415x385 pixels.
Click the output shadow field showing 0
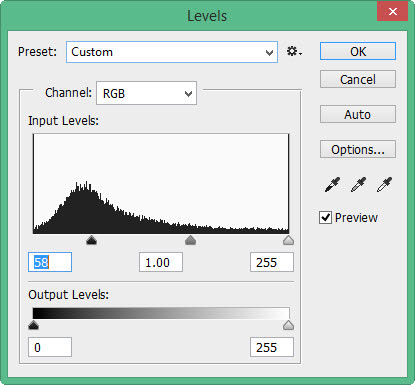50,347
